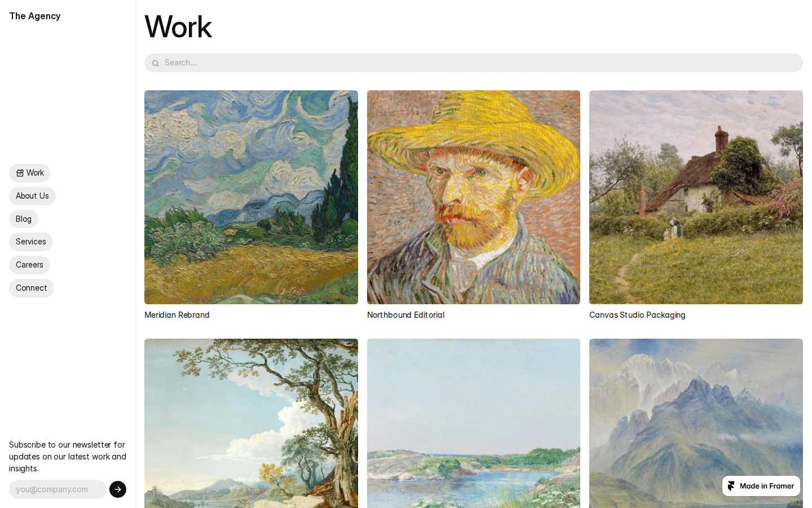Click the Framer logo icon in the badge
Screen dimensions: 812x508
click(x=731, y=486)
